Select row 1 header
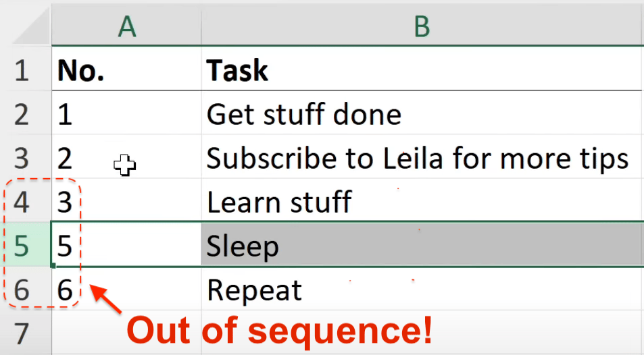Image resolution: width=644 pixels, height=355 pixels. coord(26,68)
